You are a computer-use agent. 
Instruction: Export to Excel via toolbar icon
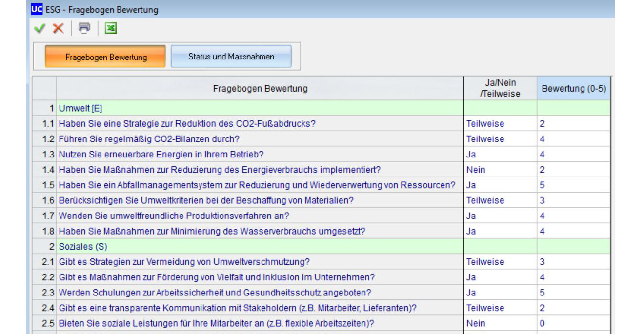point(111,29)
